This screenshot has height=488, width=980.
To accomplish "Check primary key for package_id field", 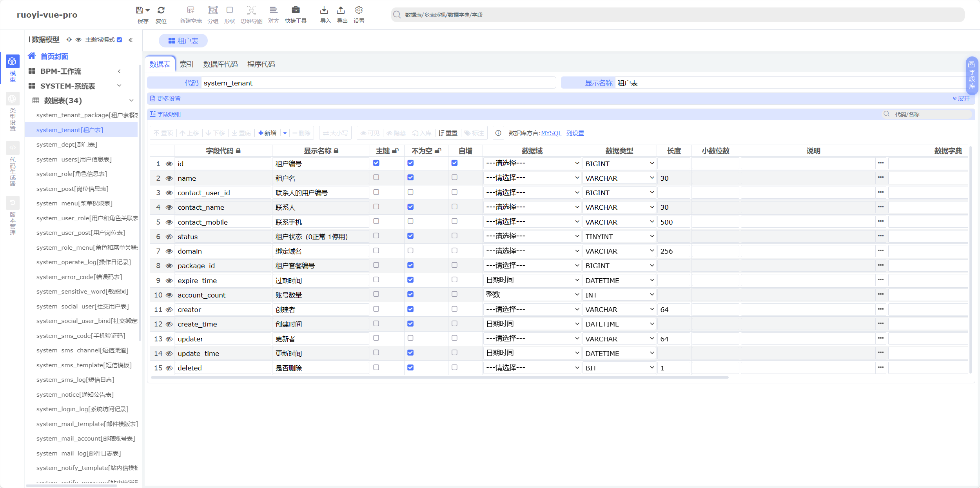I will point(376,265).
